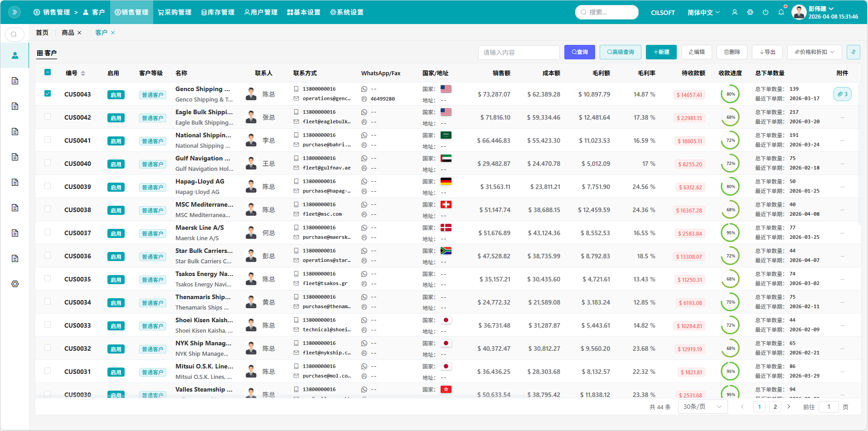Open the 30条/页 page size dropdown

coord(702,407)
